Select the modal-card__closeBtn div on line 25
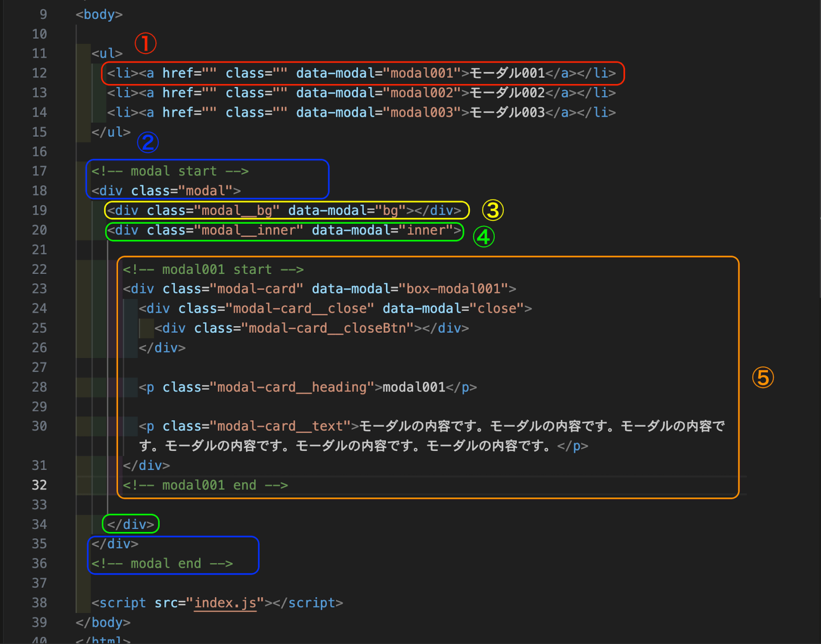This screenshot has height=644, width=821. point(312,328)
